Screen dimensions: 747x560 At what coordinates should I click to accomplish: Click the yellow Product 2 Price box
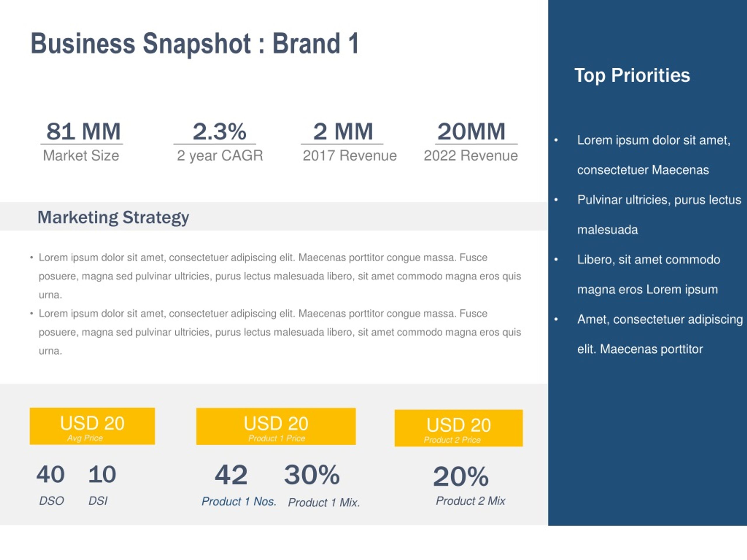pyautogui.click(x=459, y=428)
